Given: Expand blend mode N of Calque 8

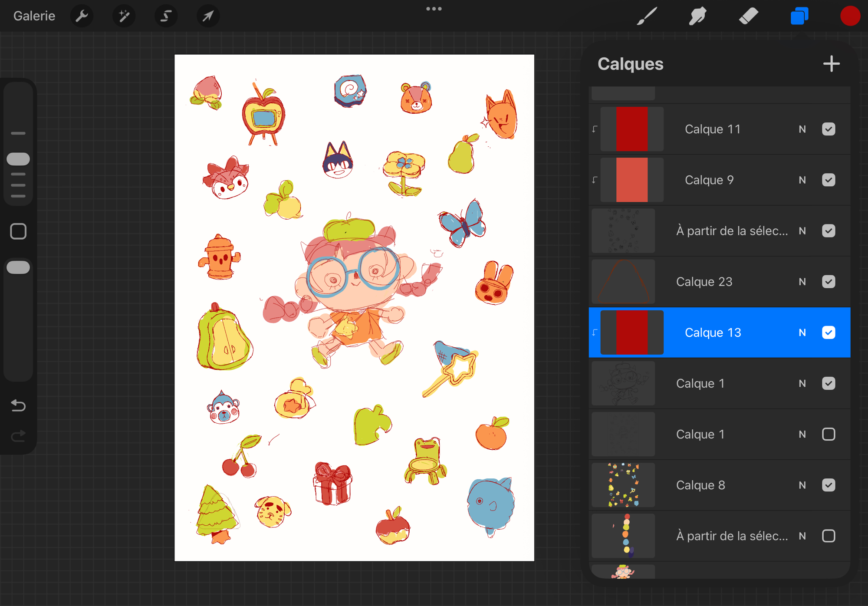Looking at the screenshot, I should pos(802,485).
